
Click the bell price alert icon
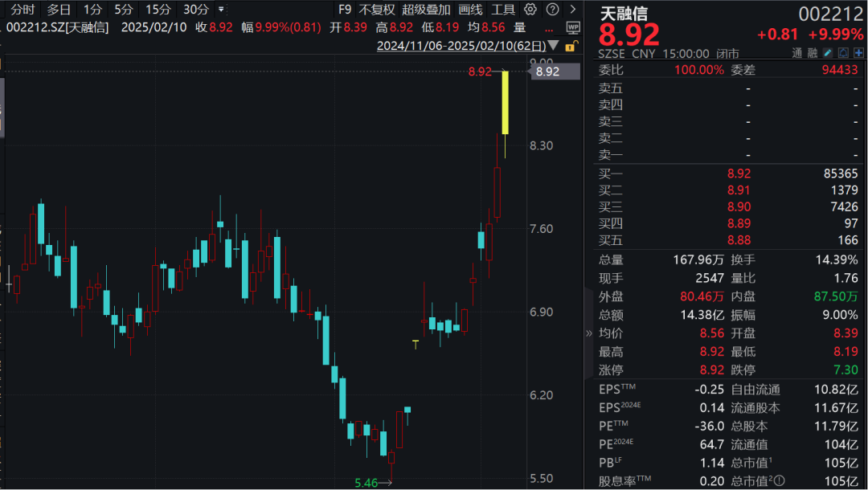click(842, 53)
